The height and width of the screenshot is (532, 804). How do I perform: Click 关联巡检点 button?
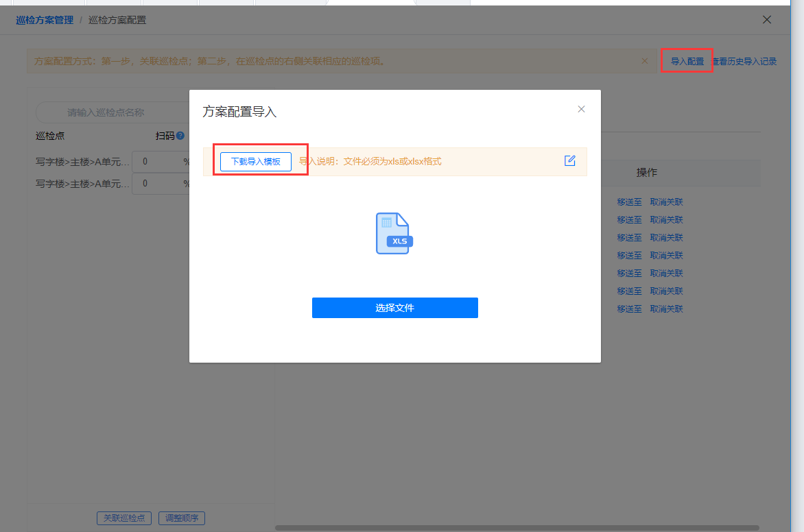coord(124,518)
